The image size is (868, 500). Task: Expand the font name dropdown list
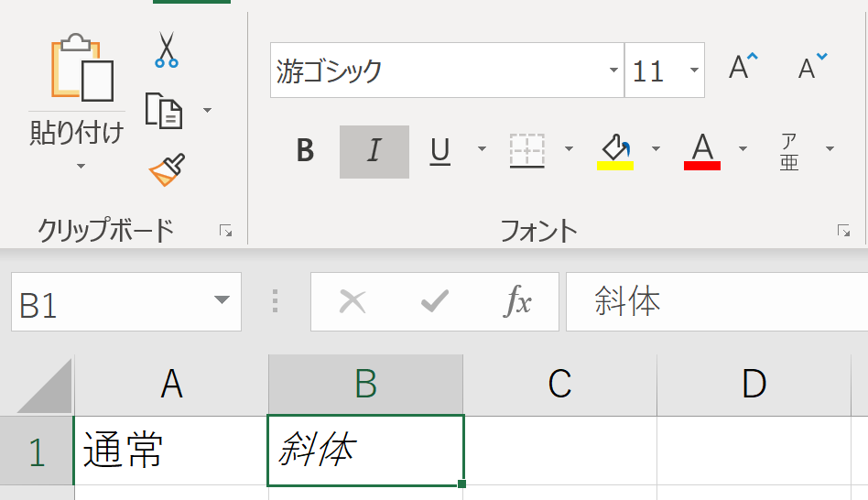click(613, 71)
